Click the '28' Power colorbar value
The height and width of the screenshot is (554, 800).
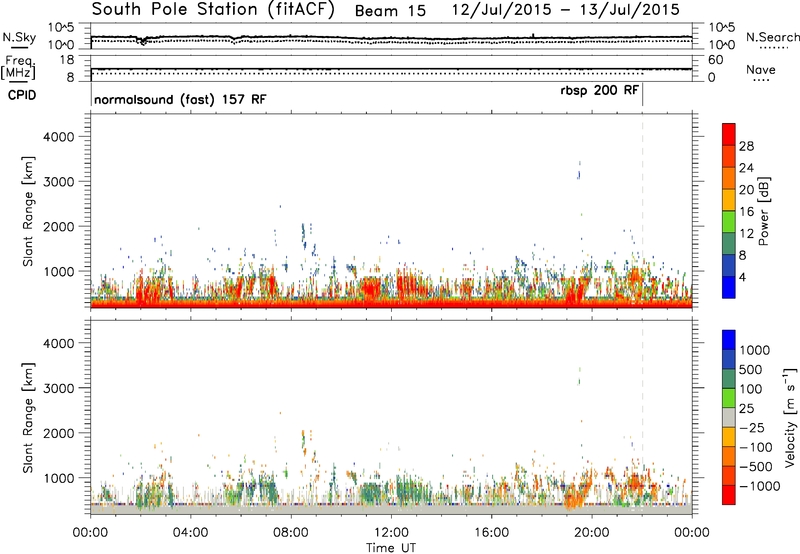pyautogui.click(x=746, y=146)
